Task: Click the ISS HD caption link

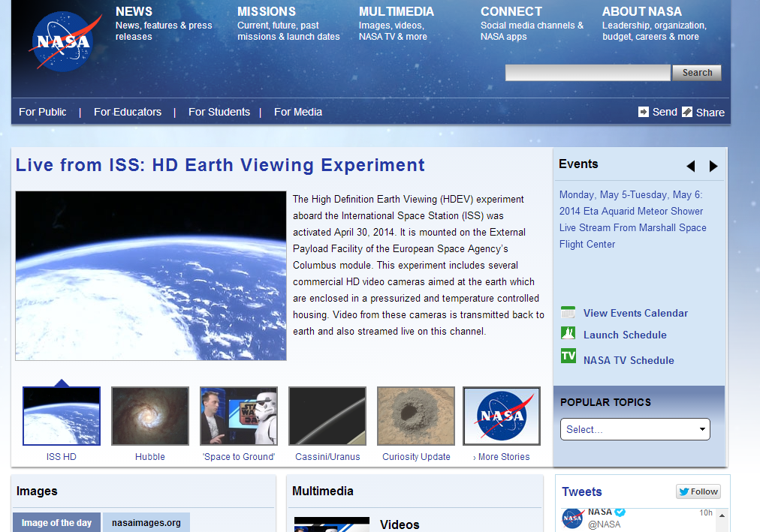Action: pos(61,456)
